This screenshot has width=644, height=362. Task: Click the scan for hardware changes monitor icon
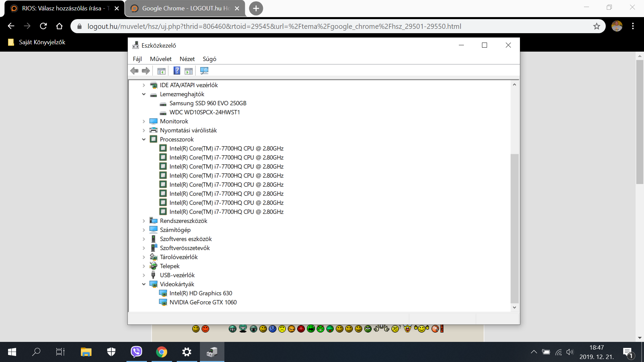pos(204,71)
